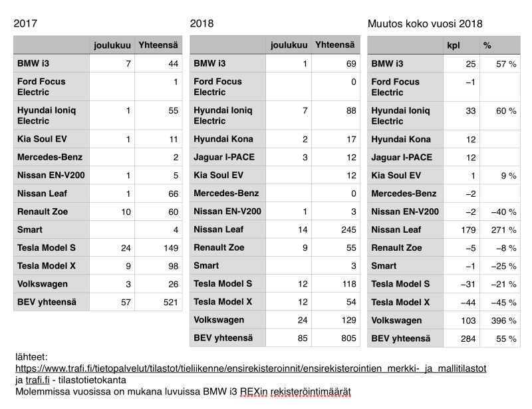Select the Smart row label in 2018 table
Screen dimensions: 532x409
(205, 265)
